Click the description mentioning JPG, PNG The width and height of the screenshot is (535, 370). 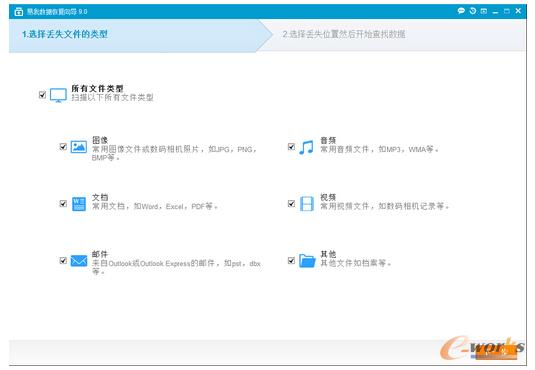click(x=174, y=153)
